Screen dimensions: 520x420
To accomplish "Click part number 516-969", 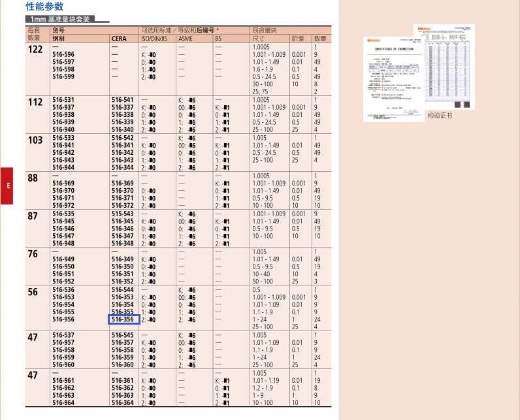I will pos(63,184).
